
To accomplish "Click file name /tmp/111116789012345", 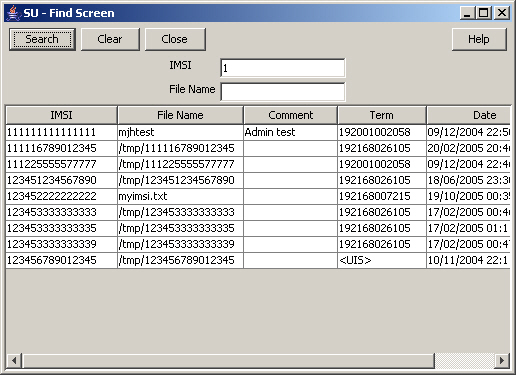I will [x=180, y=148].
